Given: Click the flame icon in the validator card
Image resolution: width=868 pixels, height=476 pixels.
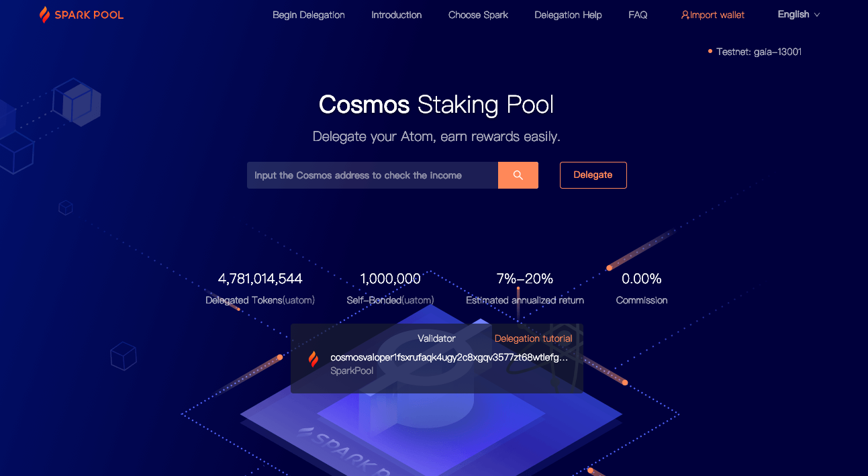Looking at the screenshot, I should coord(313,360).
